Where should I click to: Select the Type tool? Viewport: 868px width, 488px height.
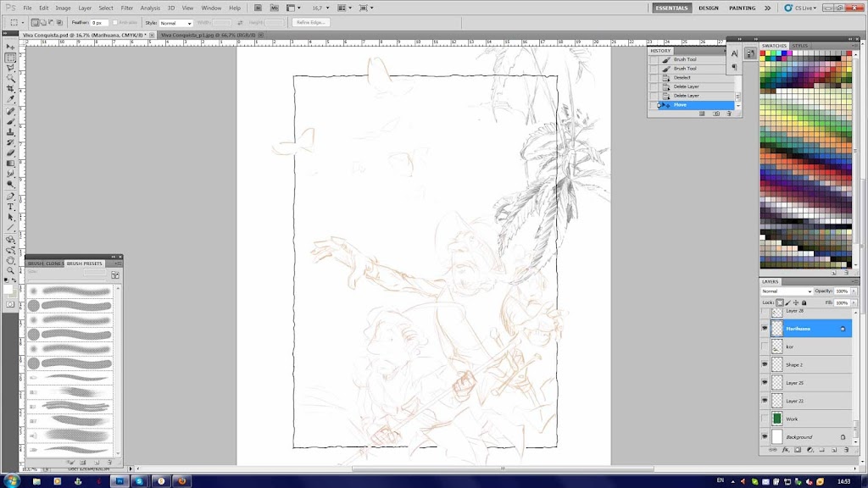pyautogui.click(x=10, y=207)
